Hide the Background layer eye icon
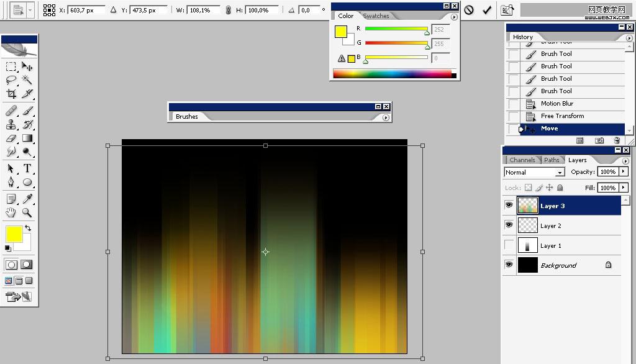 click(x=509, y=265)
